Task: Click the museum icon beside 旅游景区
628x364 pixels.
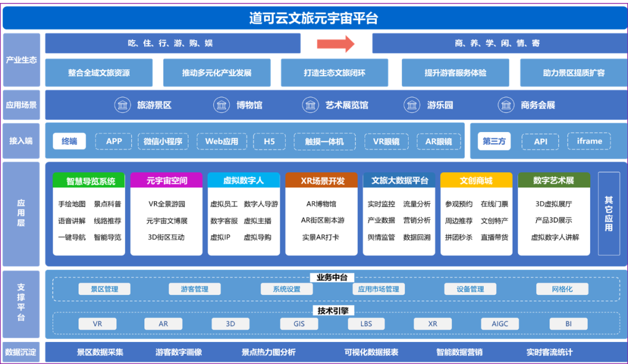Action: click(x=122, y=105)
